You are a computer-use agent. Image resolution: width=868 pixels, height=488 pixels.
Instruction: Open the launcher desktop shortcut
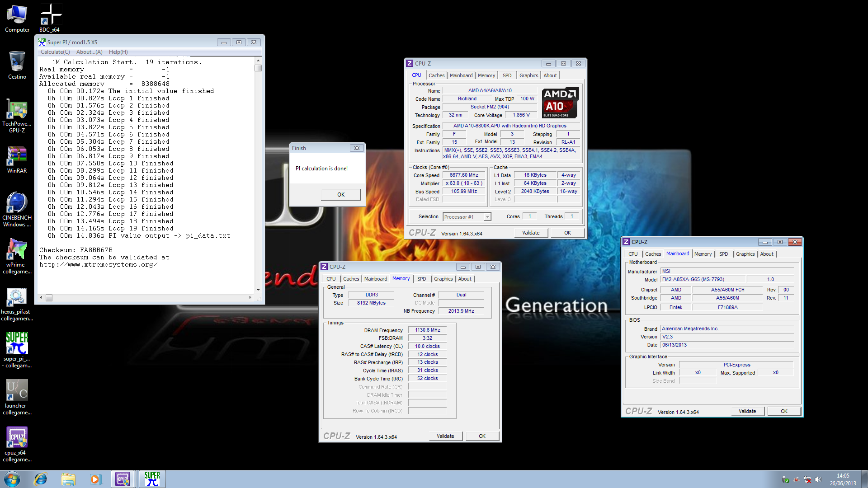[x=17, y=398]
